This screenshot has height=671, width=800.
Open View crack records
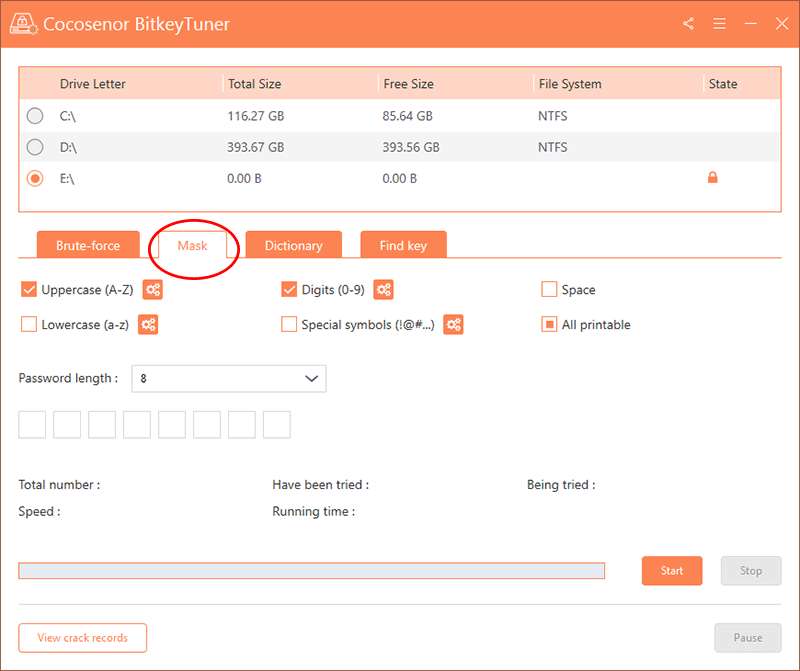83,637
